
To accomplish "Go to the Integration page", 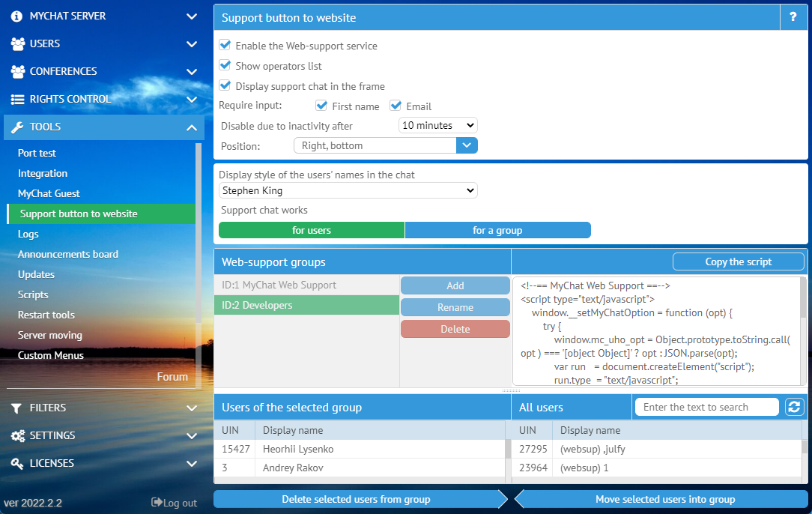I will tap(43, 174).
